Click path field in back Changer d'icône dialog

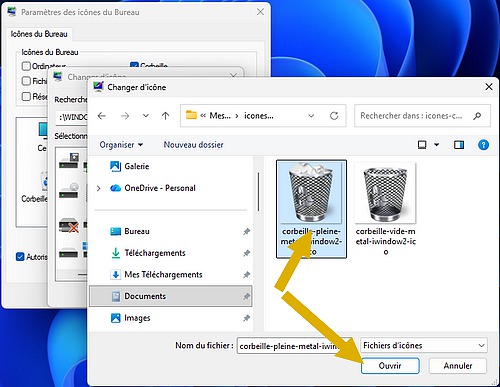(x=71, y=117)
